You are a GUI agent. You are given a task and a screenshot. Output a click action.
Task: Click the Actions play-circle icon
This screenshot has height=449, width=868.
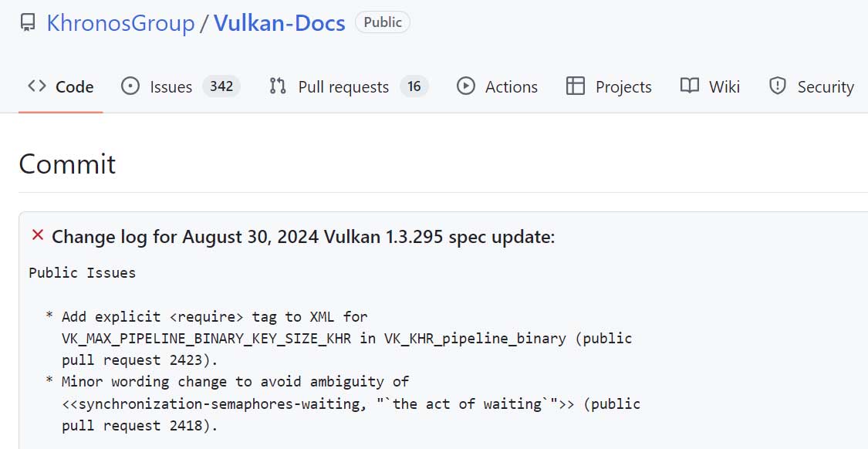(x=466, y=86)
